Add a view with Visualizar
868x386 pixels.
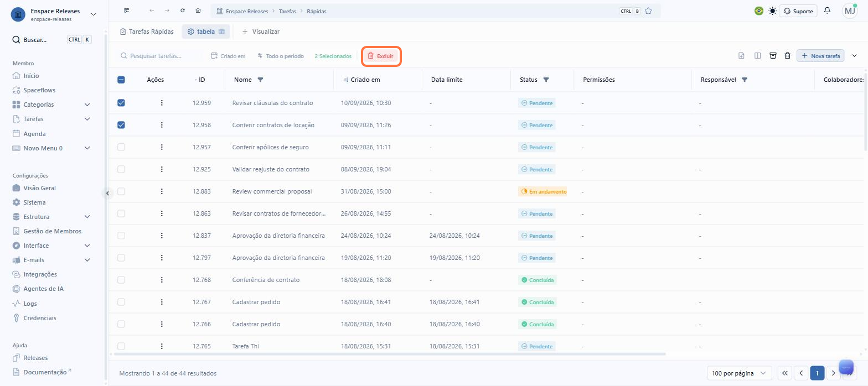(261, 32)
